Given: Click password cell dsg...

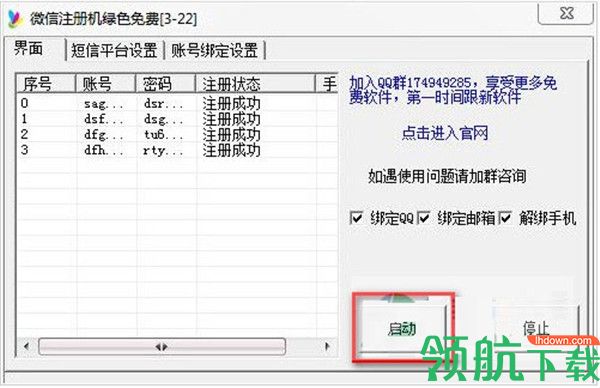Looking at the screenshot, I should tap(163, 119).
